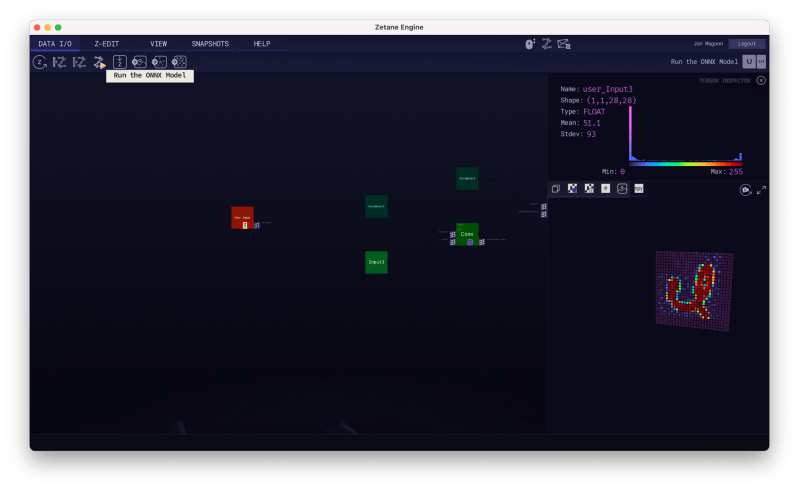This screenshot has height=490, width=799.
Task: Click Run the ONNX Model label at right
Action: click(704, 62)
